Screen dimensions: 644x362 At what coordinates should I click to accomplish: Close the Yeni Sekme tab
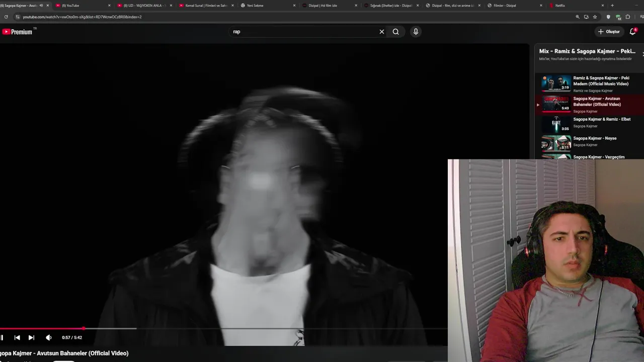pyautogui.click(x=294, y=6)
